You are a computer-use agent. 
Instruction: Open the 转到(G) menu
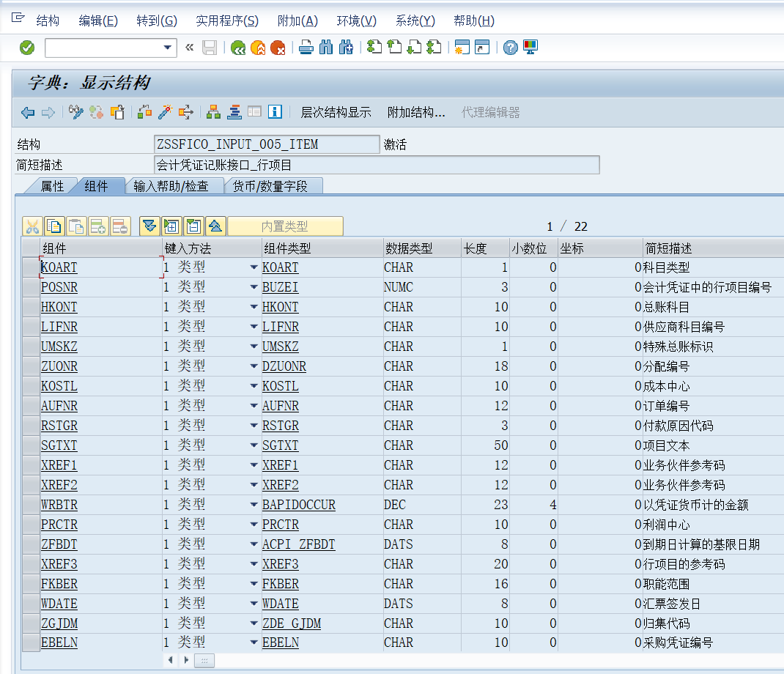[x=157, y=21]
